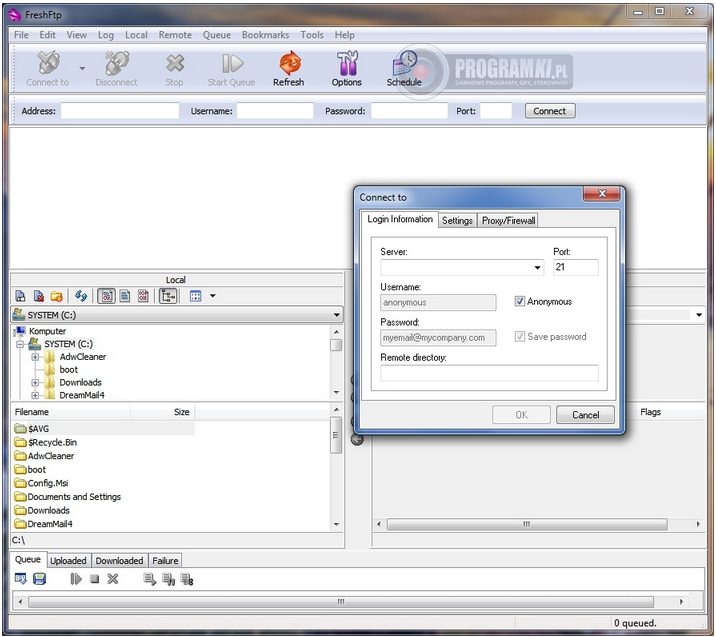Expand the DreamMail4 tree folder

pos(35,395)
